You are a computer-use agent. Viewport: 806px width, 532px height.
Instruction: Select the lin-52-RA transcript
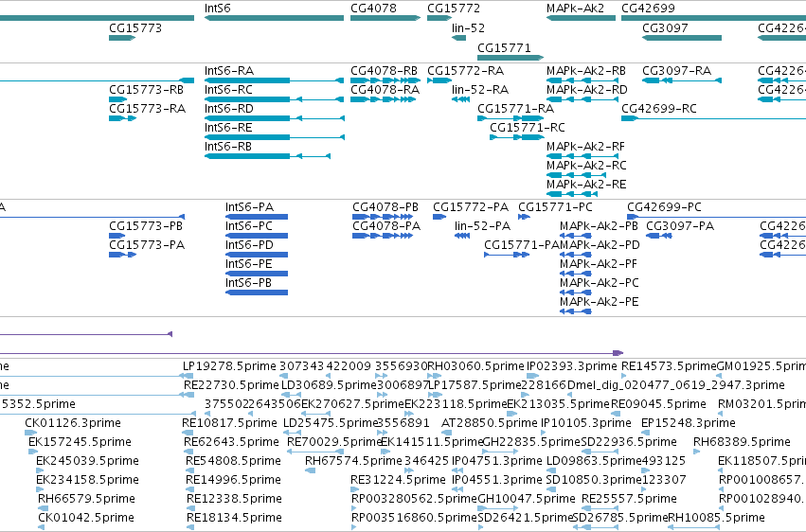pos(480,90)
